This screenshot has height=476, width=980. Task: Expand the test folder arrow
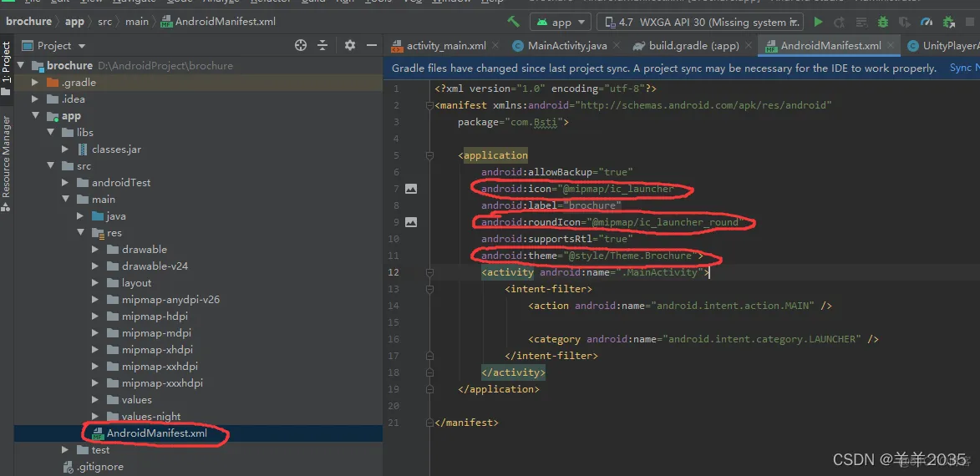65,450
